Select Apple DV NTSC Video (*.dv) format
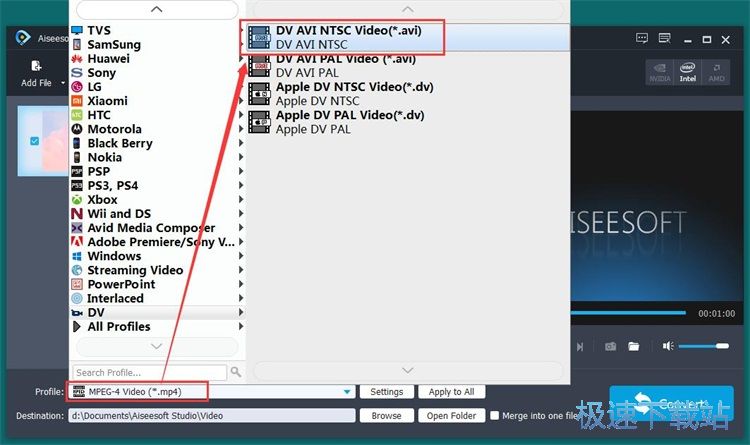Screen dimensions: 750x445 point(408,94)
